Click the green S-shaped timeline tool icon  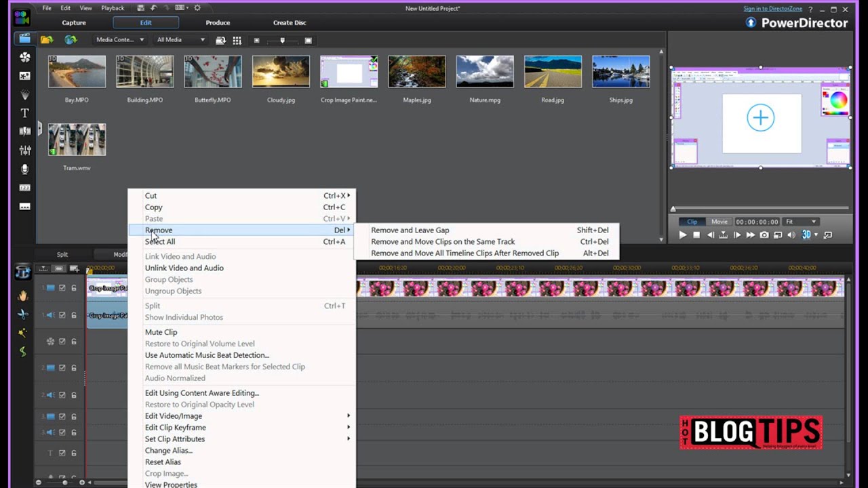tap(23, 351)
